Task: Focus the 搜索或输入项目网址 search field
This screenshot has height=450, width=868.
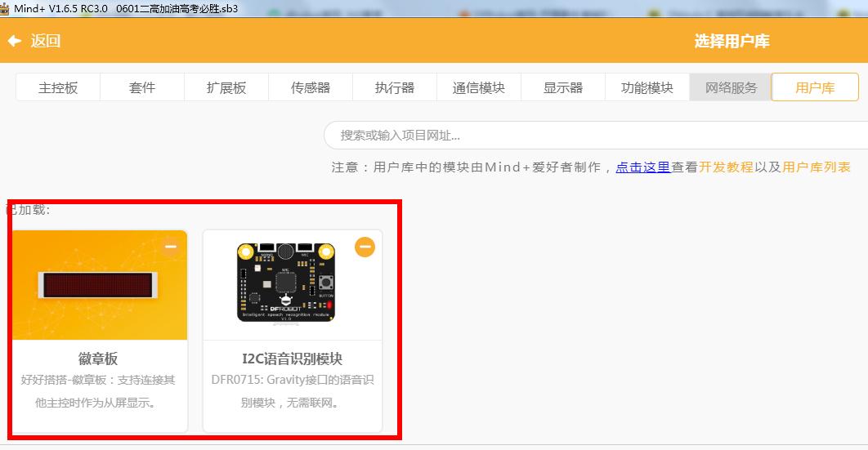Action: 596,136
